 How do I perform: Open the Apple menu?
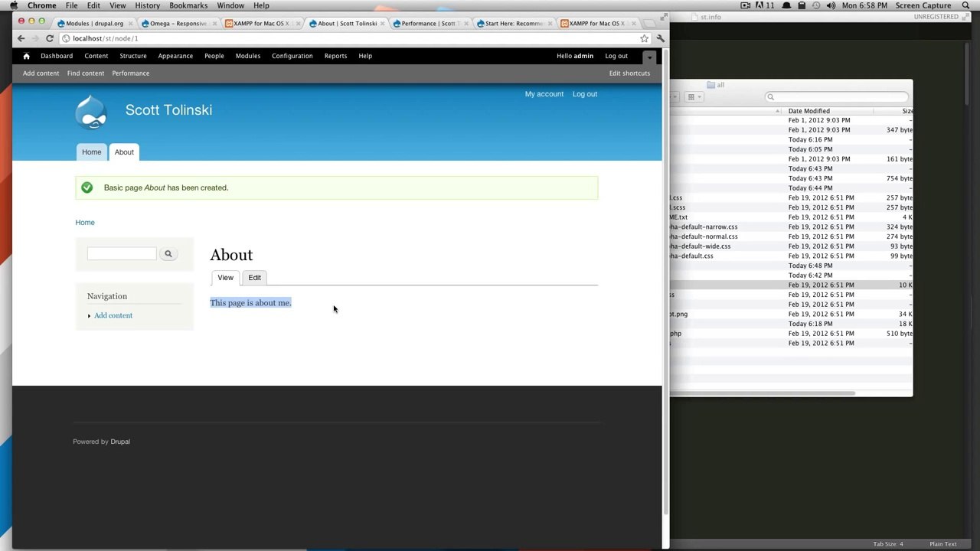click(x=13, y=5)
